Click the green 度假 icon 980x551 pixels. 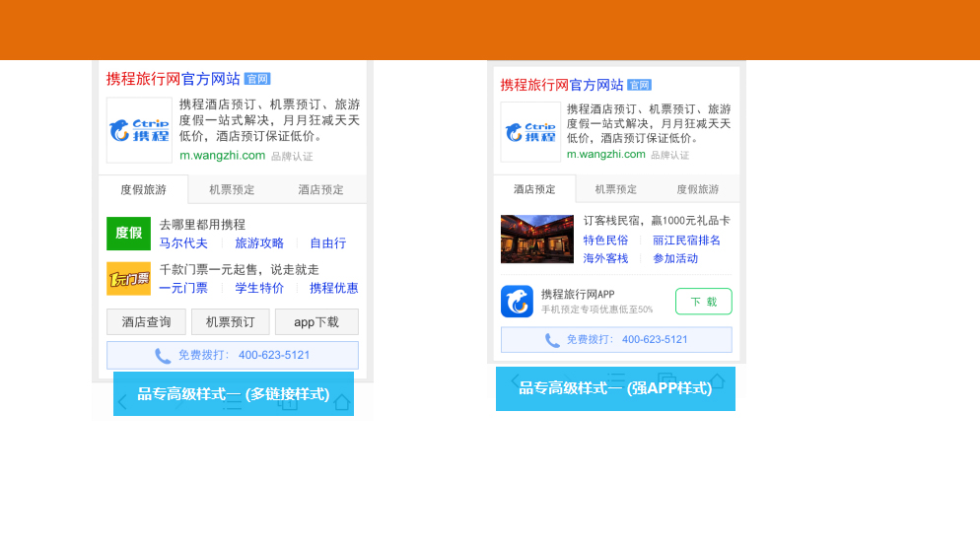point(129,233)
